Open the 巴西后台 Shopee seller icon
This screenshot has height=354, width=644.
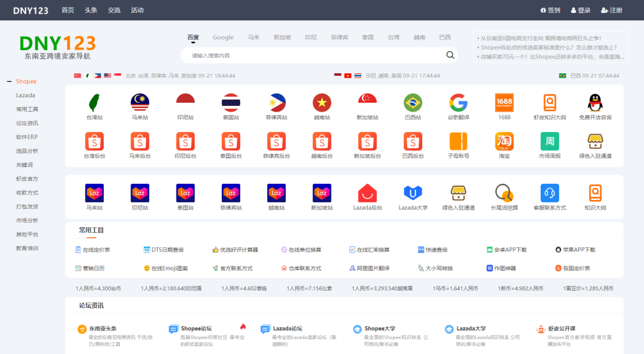point(413,141)
